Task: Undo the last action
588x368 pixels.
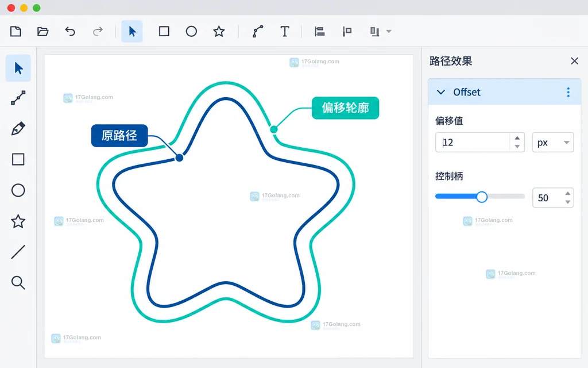Action: click(x=70, y=32)
